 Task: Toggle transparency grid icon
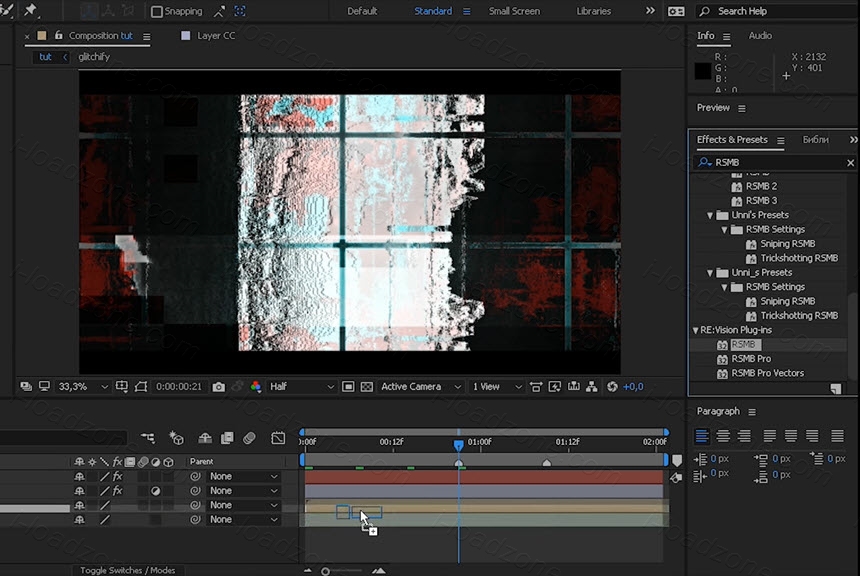coord(367,387)
